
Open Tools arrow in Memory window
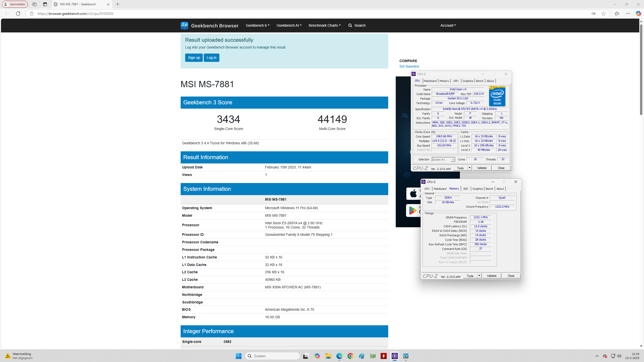[479, 276]
